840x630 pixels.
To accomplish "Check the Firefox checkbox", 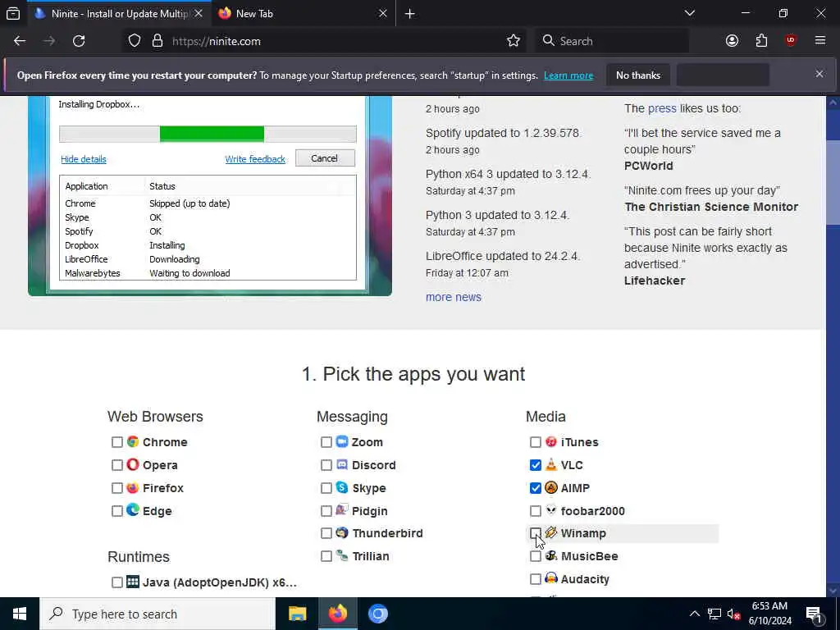I will point(116,487).
